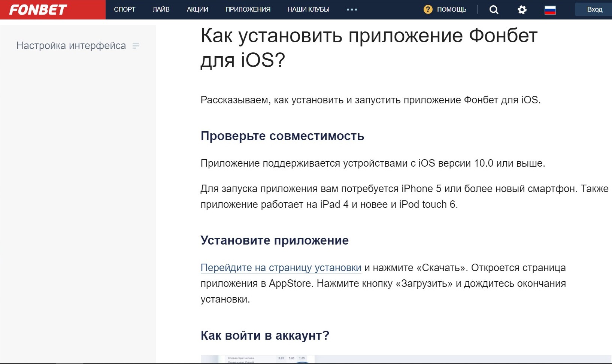Open the СПОРТ menu
This screenshot has width=612, height=364.
(125, 9)
